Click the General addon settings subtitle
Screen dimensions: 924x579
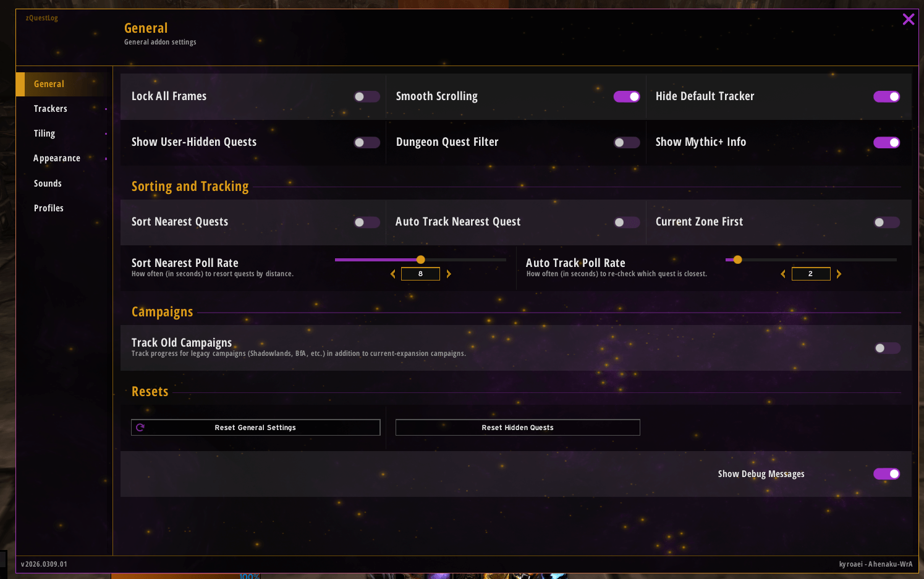(x=160, y=42)
